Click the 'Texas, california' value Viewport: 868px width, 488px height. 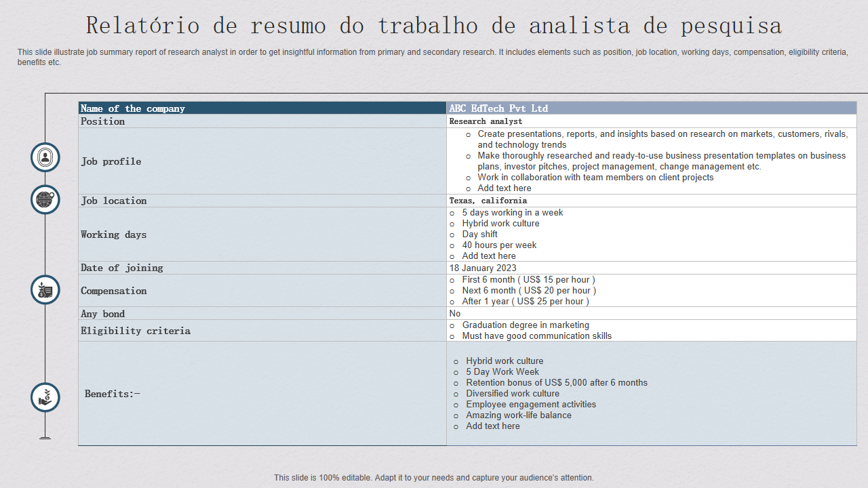[488, 201]
